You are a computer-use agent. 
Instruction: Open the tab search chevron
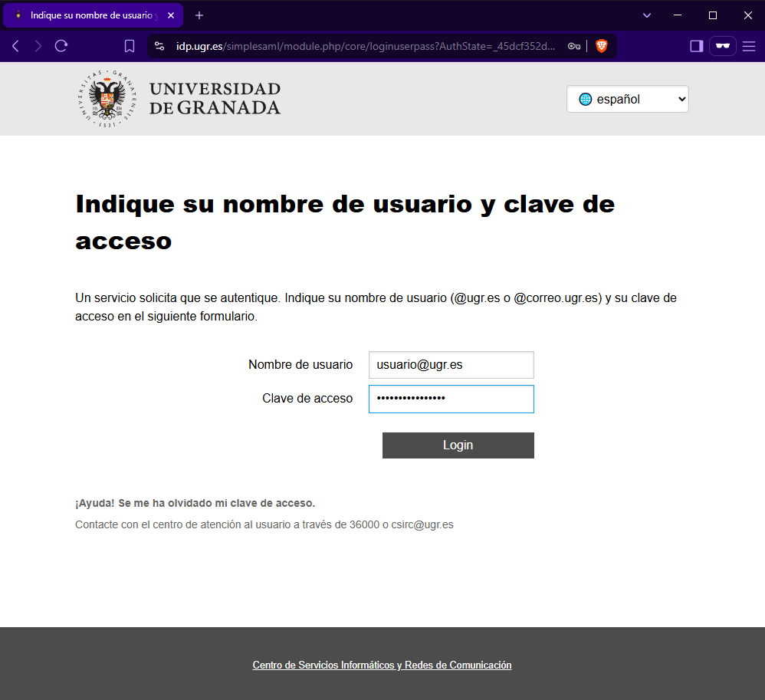coord(647,15)
